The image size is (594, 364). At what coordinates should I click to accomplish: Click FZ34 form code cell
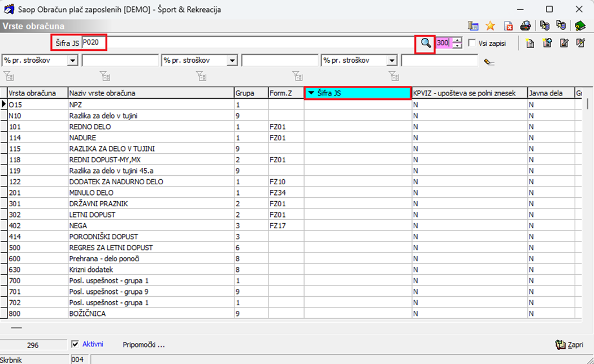coord(286,192)
